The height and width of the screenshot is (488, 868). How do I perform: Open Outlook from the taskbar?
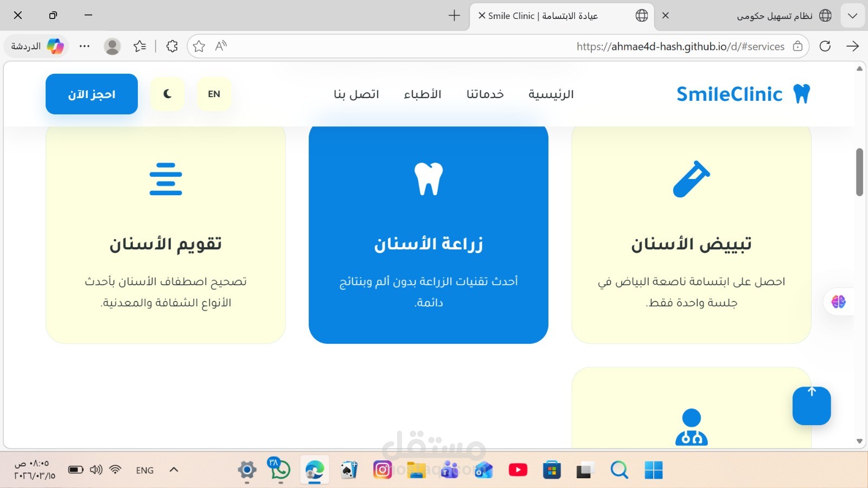tap(483, 470)
